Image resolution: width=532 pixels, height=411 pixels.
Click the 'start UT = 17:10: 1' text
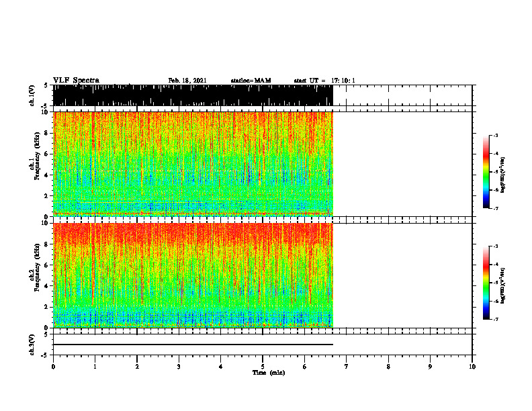(x=324, y=81)
